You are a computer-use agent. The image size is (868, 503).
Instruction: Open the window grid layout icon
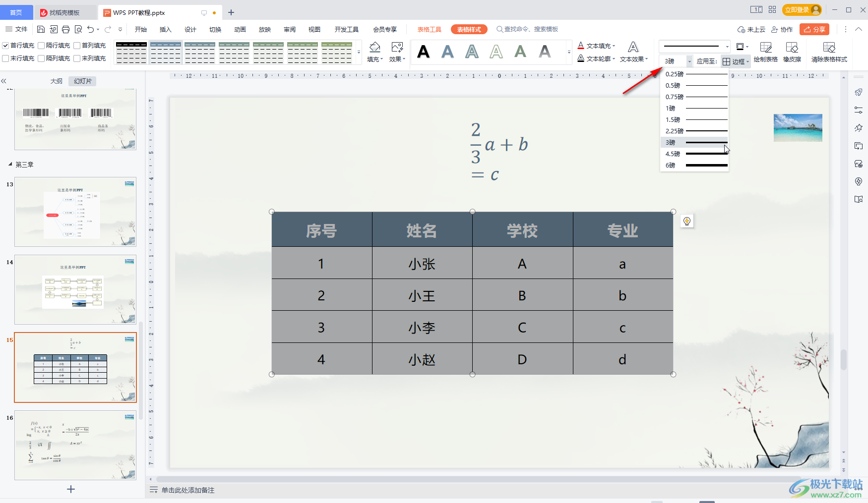[772, 10]
